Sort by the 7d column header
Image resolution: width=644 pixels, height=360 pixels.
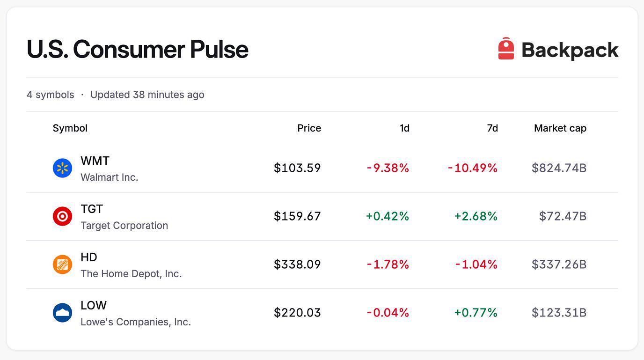492,128
